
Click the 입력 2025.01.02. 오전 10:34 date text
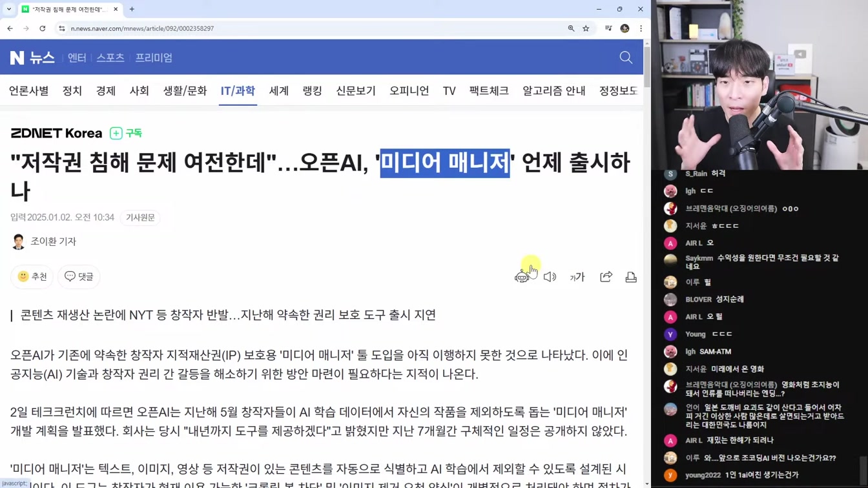(x=62, y=218)
